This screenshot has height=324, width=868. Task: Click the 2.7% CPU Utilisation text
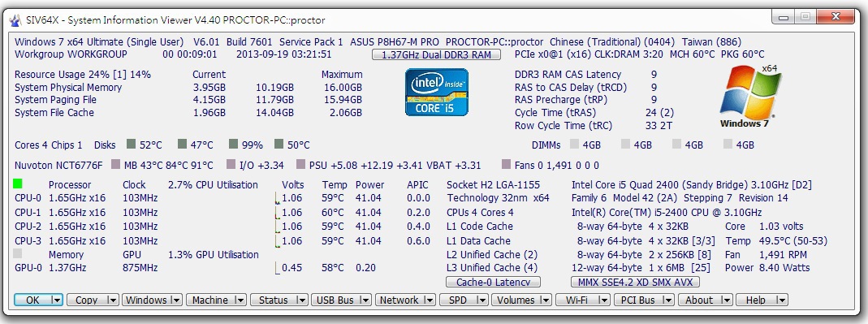pyautogui.click(x=213, y=184)
